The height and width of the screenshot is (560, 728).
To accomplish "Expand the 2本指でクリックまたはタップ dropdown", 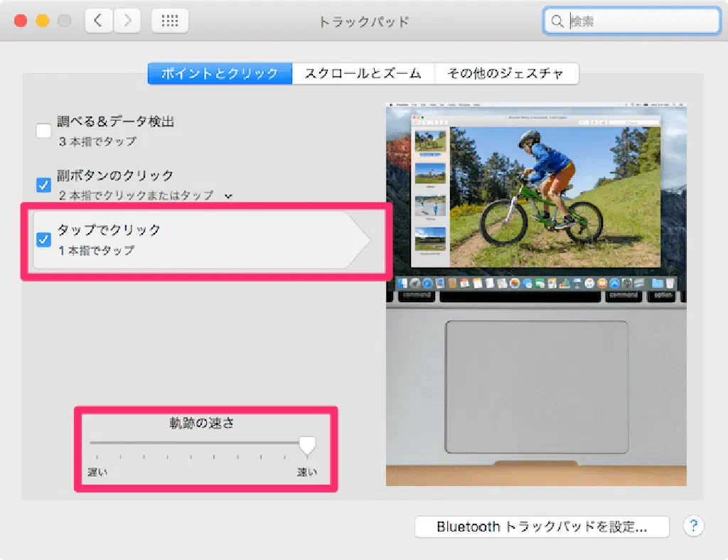I will (228, 195).
